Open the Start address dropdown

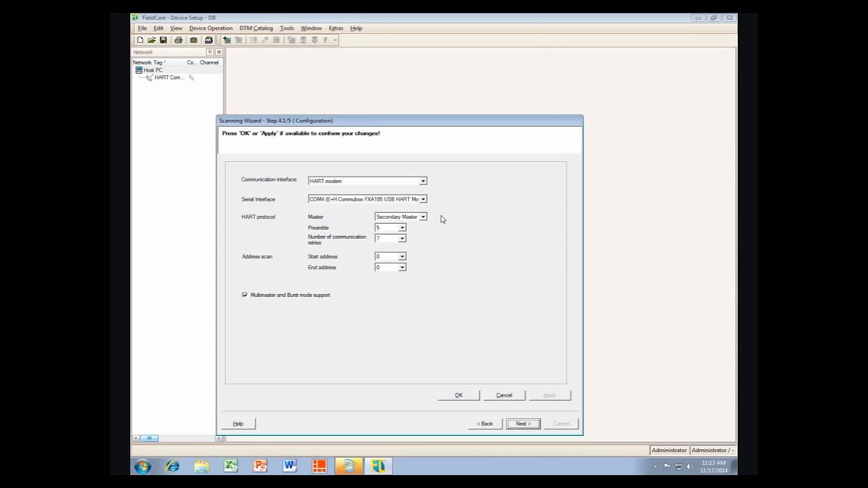pos(401,256)
